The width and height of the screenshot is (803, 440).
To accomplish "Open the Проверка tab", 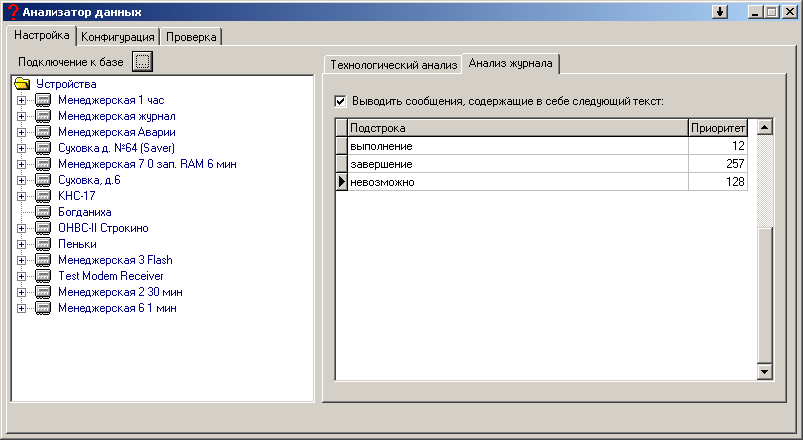I will point(191,37).
